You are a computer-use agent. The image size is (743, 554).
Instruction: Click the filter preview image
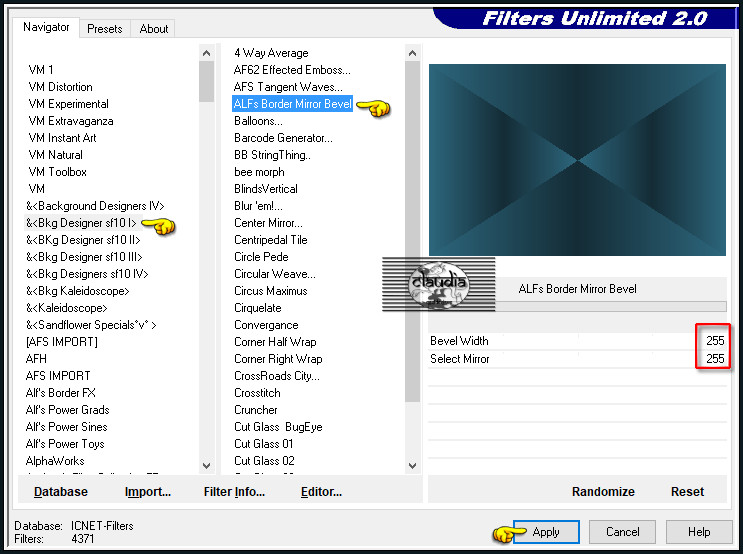tap(577, 160)
